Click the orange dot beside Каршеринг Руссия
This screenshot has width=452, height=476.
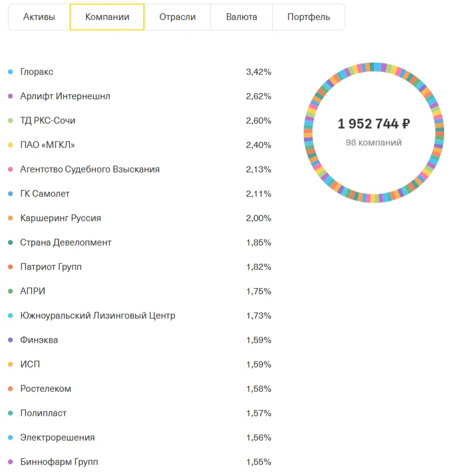(10, 218)
